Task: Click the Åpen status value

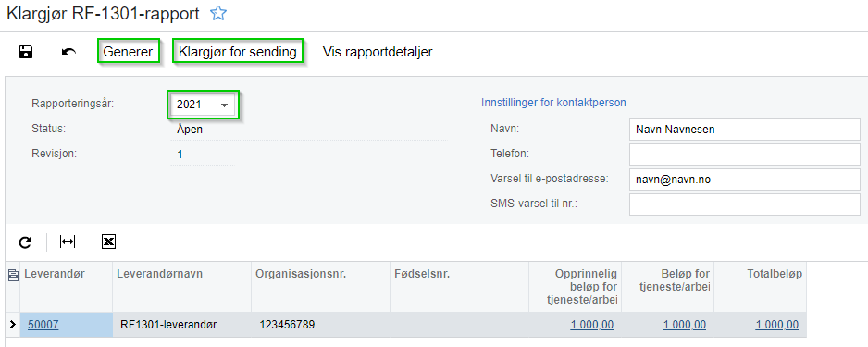Action: pyautogui.click(x=190, y=130)
